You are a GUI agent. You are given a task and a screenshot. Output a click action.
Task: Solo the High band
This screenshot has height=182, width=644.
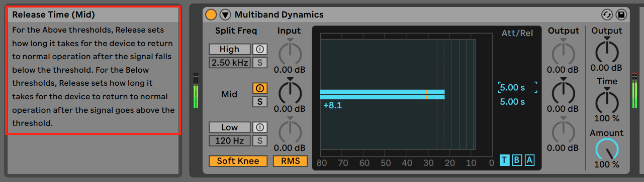[260, 63]
